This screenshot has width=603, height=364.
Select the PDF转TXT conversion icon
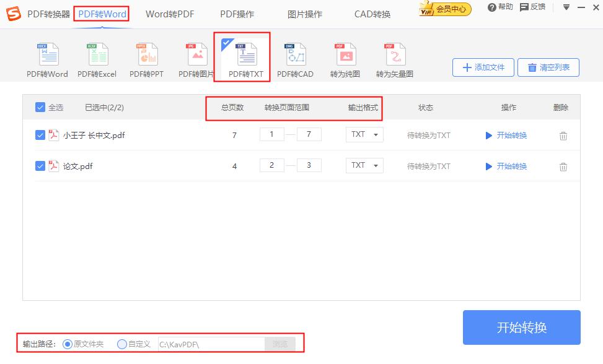point(246,54)
